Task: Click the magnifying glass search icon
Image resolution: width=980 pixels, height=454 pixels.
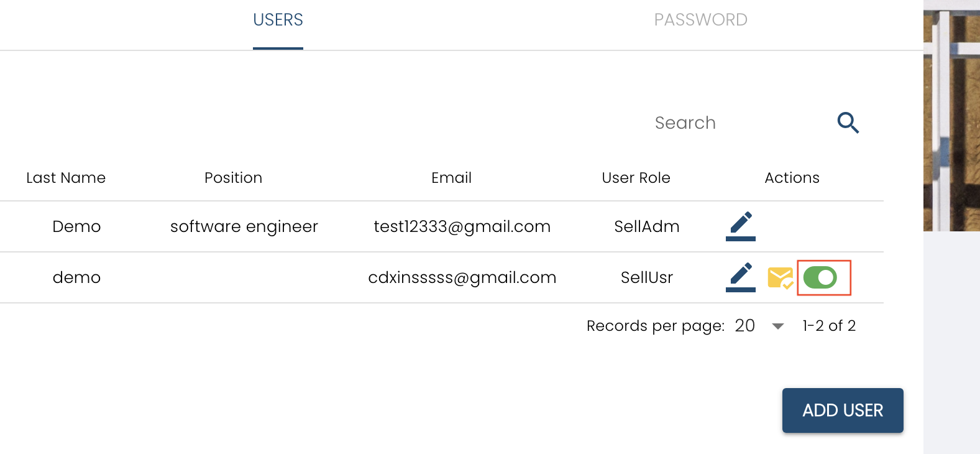Action: point(848,123)
